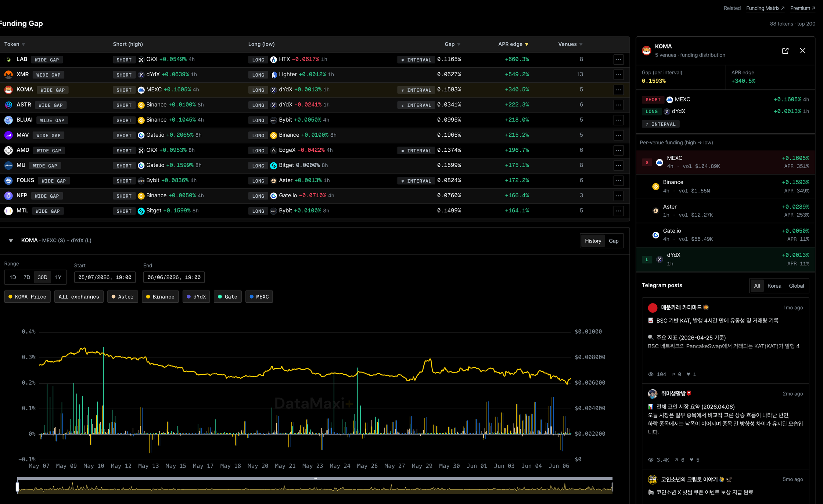823x504 pixels.
Task: Toggle MEXC series in chart legend
Action: 259,297
